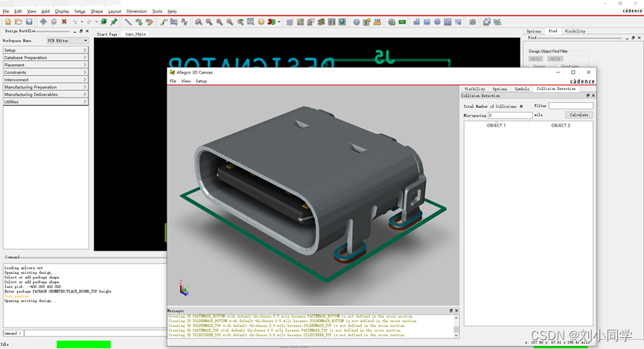
Task: Select the Move tool icon
Action: coord(43,22)
